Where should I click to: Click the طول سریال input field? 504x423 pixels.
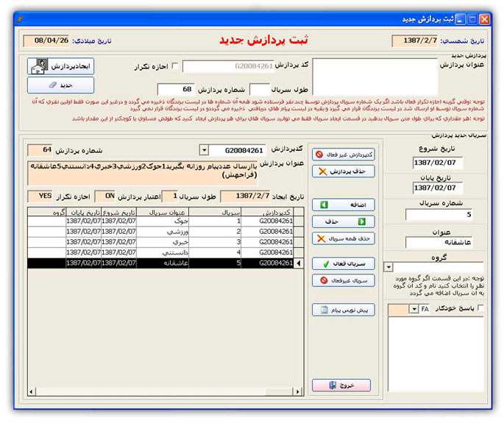pos(260,89)
